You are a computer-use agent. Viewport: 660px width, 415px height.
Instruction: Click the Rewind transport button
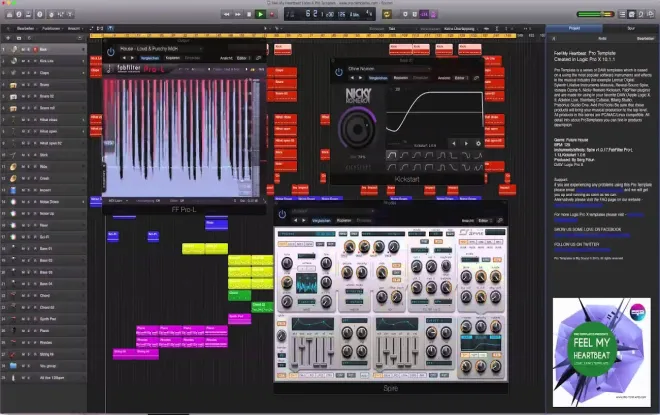click(x=226, y=14)
